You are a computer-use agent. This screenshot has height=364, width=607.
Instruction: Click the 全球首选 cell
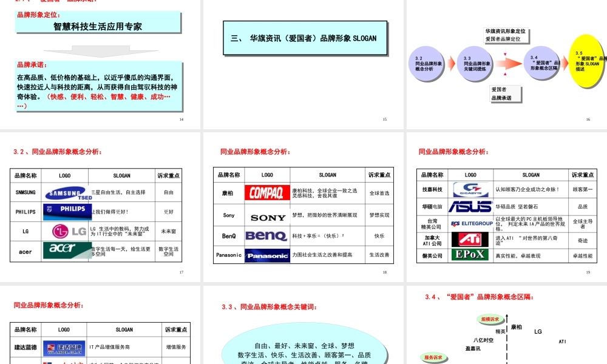point(379,194)
